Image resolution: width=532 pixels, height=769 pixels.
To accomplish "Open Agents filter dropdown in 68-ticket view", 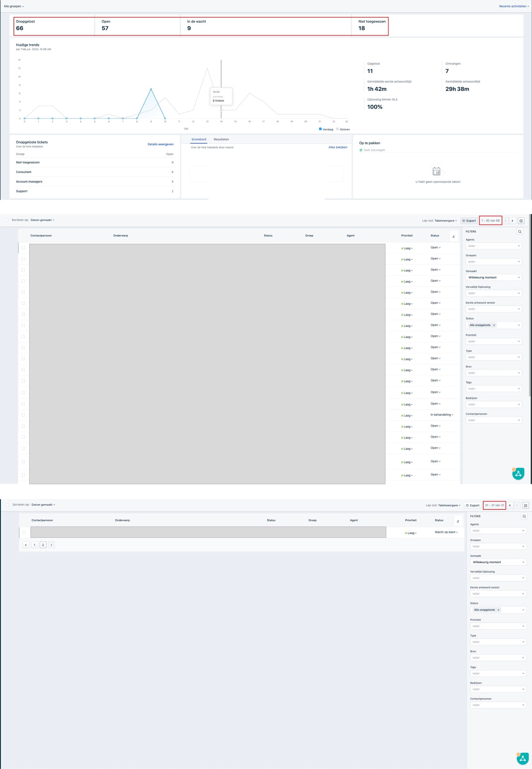I will click(494, 246).
